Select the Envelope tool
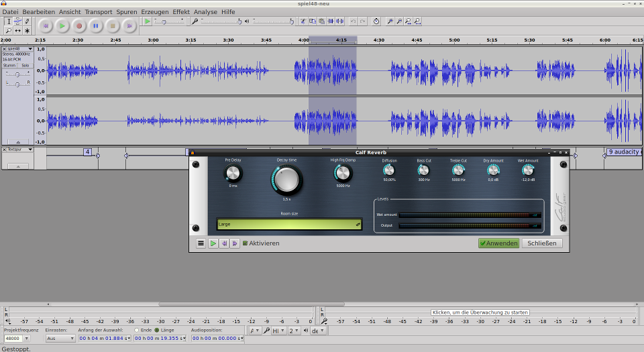 pyautogui.click(x=18, y=21)
